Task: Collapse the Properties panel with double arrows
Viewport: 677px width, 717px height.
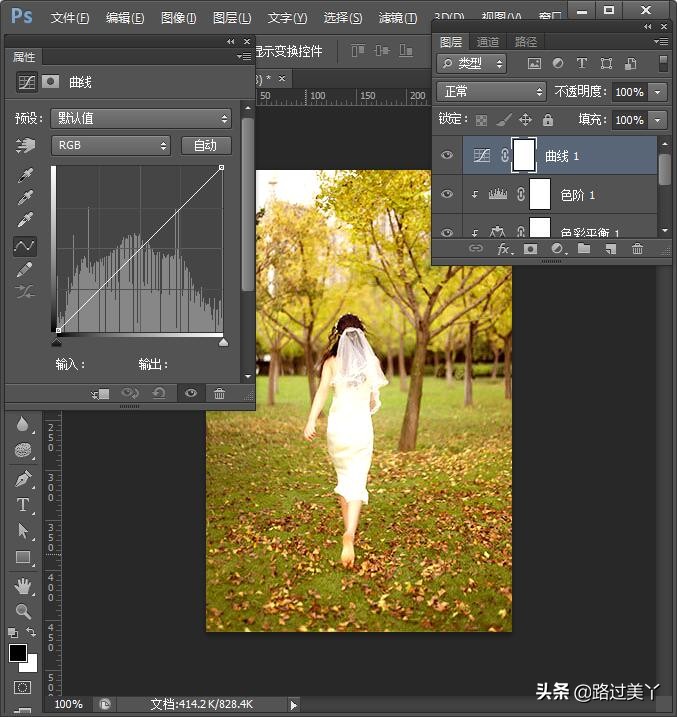Action: click(231, 42)
